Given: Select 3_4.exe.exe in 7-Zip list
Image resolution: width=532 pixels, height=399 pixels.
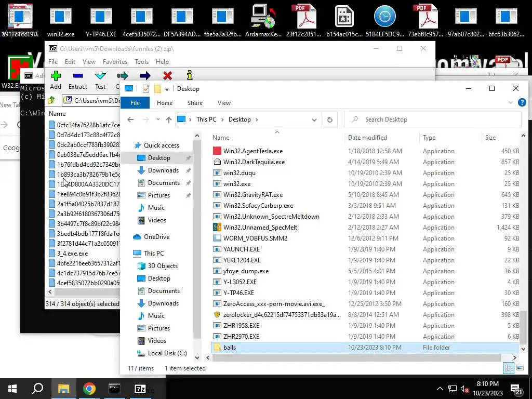Looking at the screenshot, I should [x=72, y=254].
